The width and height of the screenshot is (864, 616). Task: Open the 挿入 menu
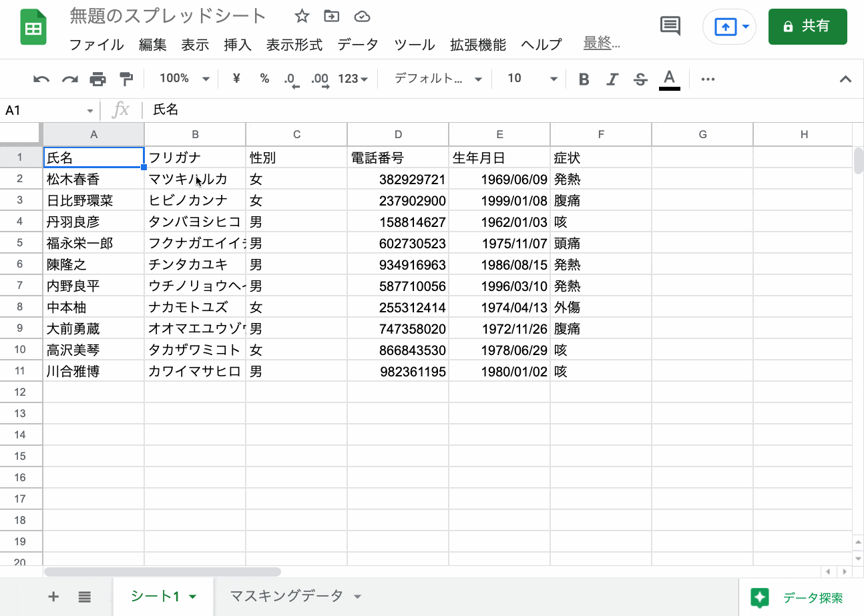[x=238, y=45]
